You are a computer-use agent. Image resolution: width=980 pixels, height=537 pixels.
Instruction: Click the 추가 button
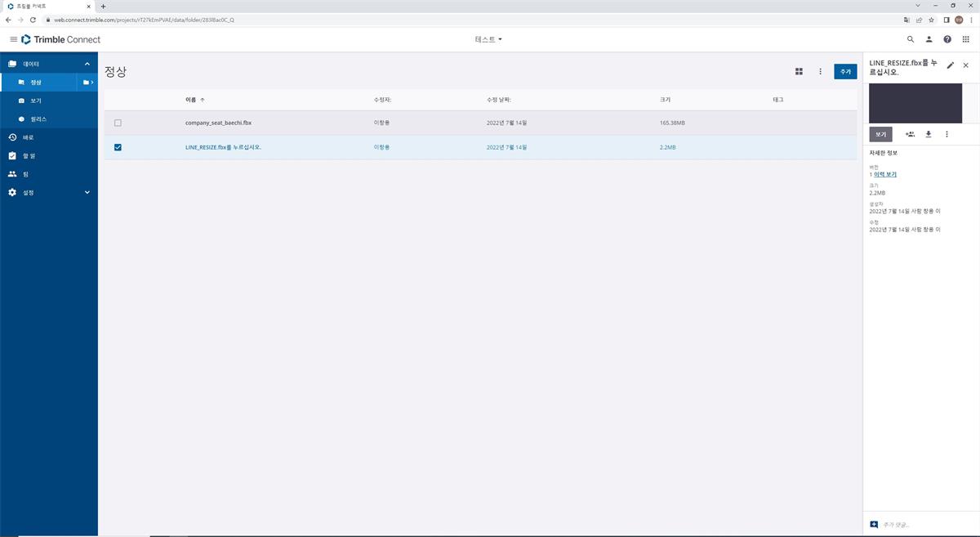[845, 71]
